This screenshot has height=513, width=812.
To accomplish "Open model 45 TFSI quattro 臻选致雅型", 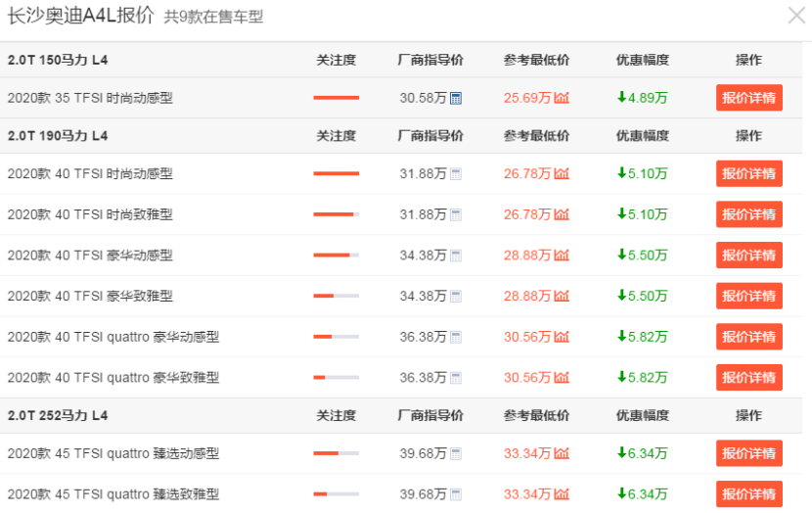I will [x=113, y=494].
